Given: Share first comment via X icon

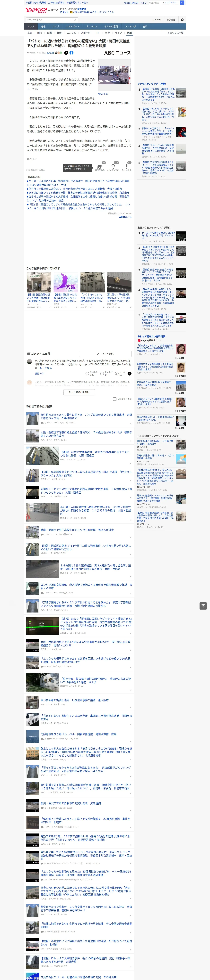Looking at the screenshot, I should (130, 374).
